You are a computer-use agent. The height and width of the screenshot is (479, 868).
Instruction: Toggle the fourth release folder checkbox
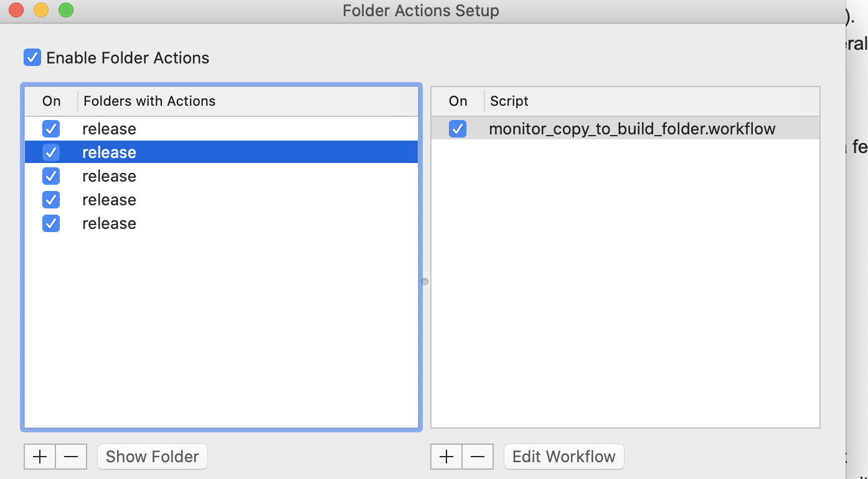51,200
